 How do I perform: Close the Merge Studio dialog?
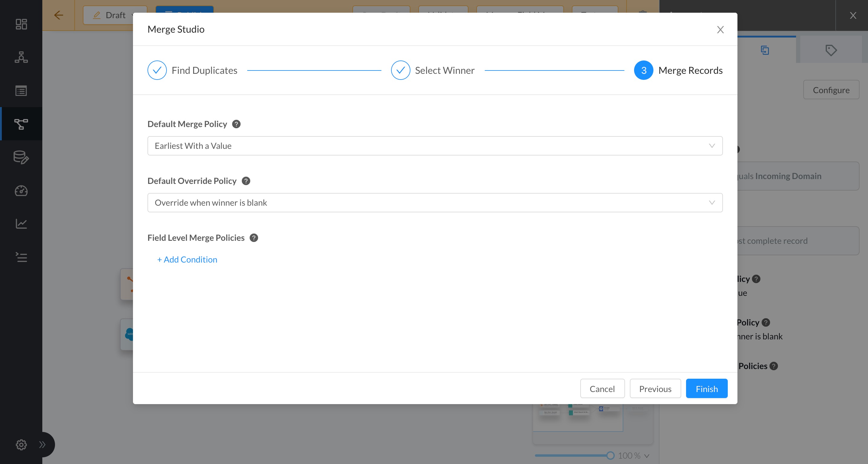point(720,30)
